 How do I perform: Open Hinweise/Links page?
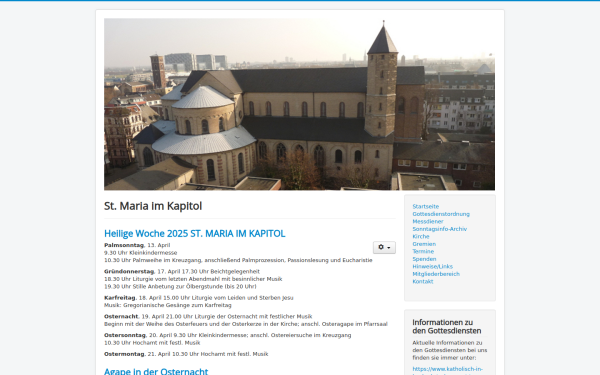click(x=432, y=266)
